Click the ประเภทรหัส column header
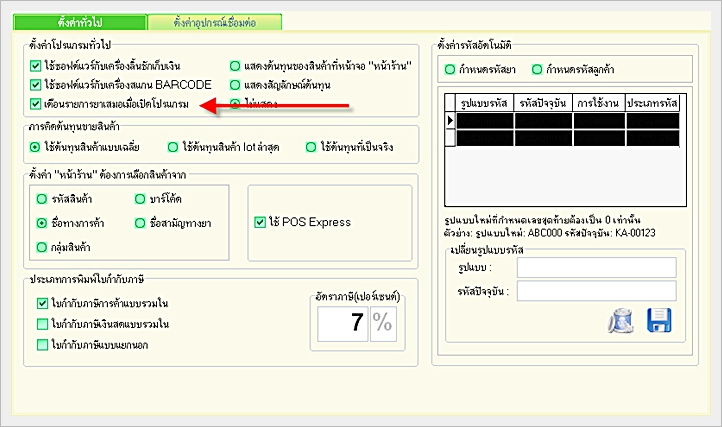This screenshot has height=427, width=722. tap(652, 103)
